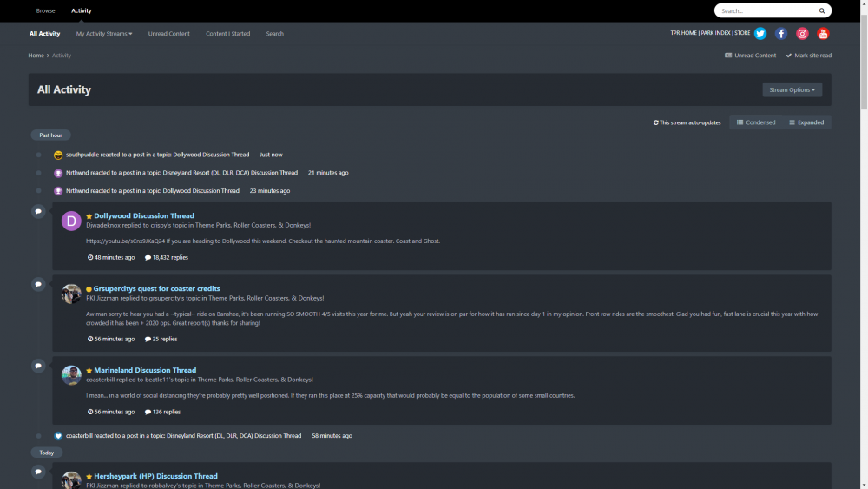The height and width of the screenshot is (489, 868).
Task: Click Djwadeknox's purple D avatar
Action: pyautogui.click(x=71, y=221)
